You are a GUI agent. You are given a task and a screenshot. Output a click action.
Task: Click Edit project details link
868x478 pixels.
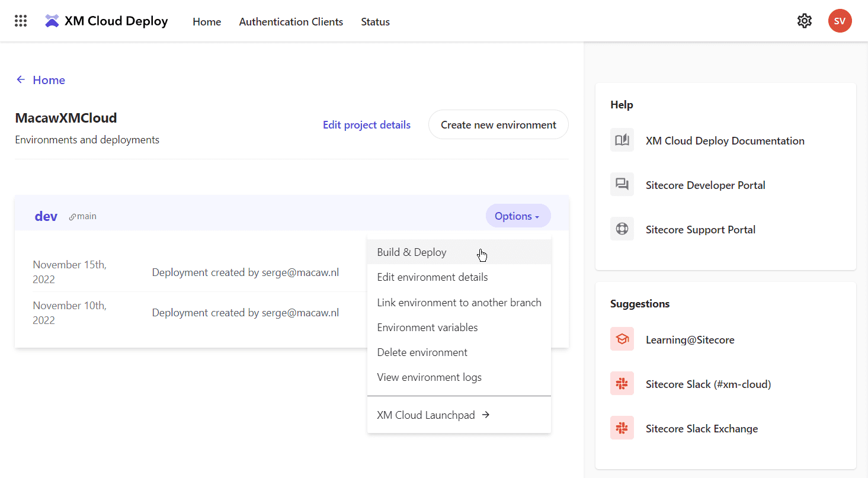tap(366, 125)
